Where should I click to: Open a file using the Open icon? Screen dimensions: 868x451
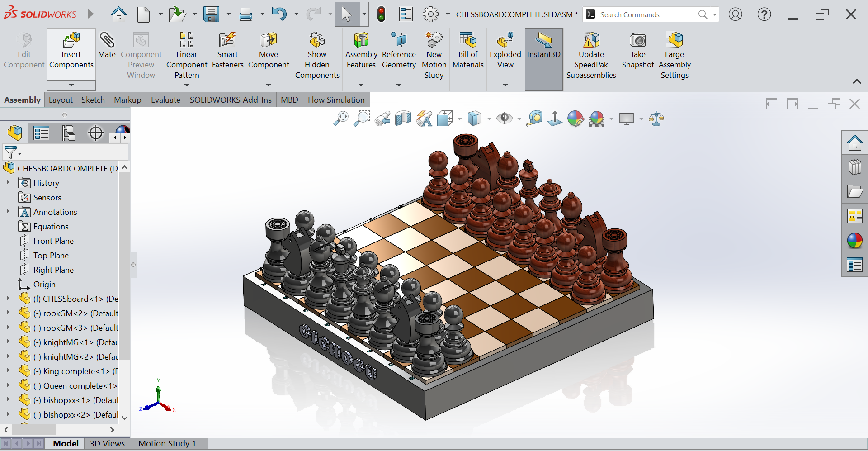(x=177, y=14)
